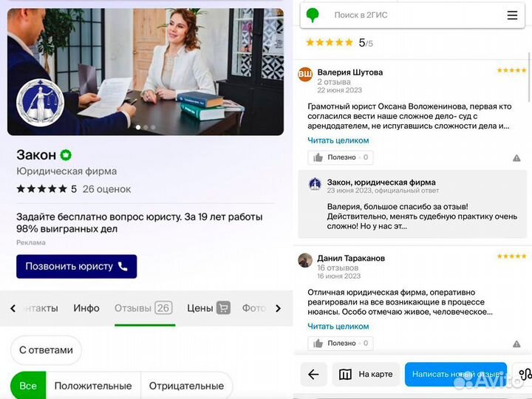Viewport: 532px width, 399px height.
Task: Select the Отрицательные reviews filter
Action: [x=186, y=386]
